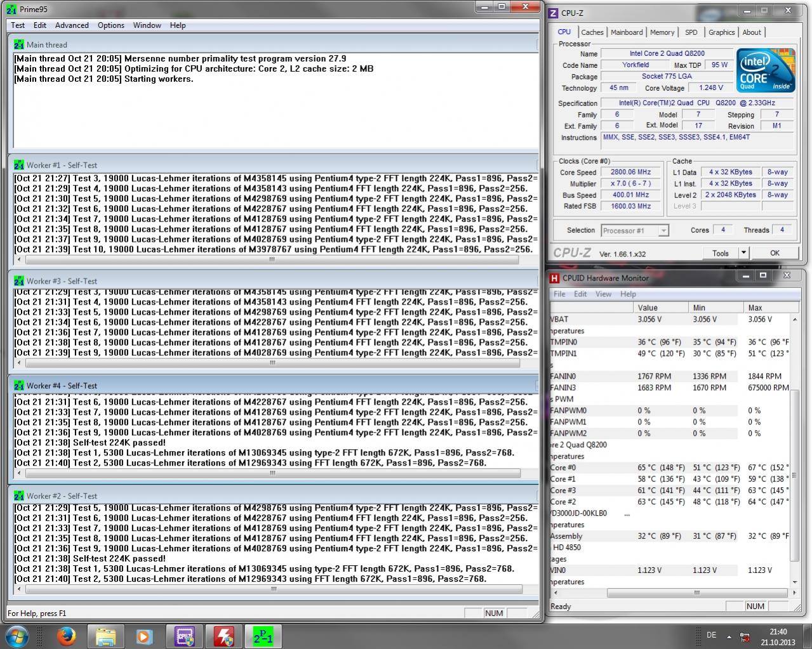This screenshot has width=812, height=649.
Task: Switch to the SPD tab in CPU-Z
Action: click(691, 32)
